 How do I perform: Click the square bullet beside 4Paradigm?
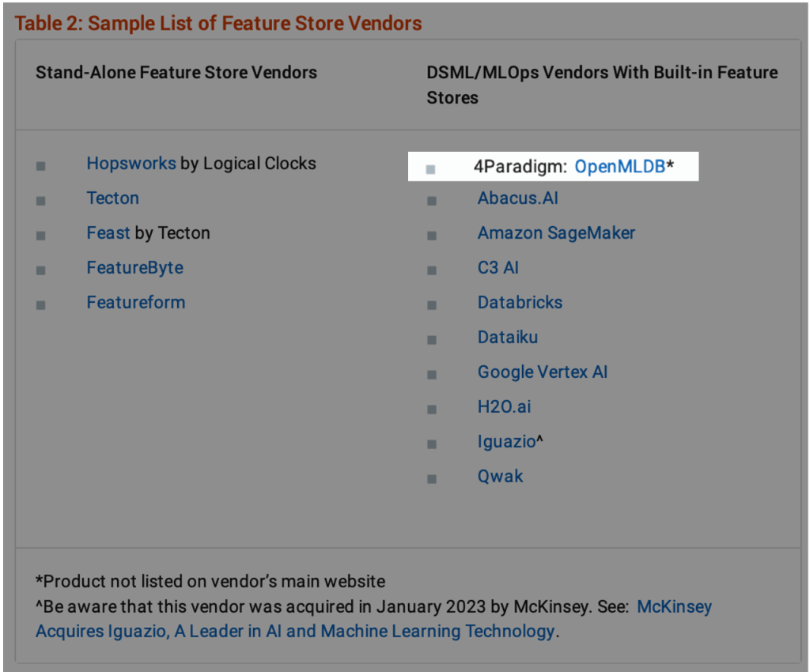click(430, 168)
